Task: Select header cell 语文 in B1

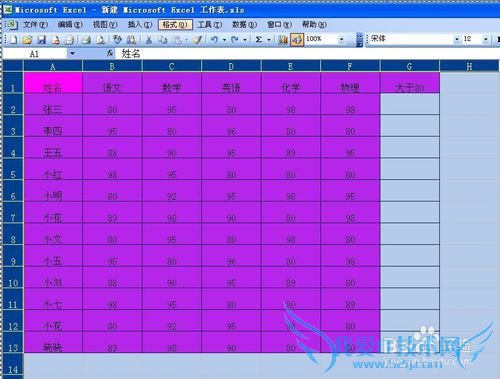Action: pyautogui.click(x=112, y=83)
